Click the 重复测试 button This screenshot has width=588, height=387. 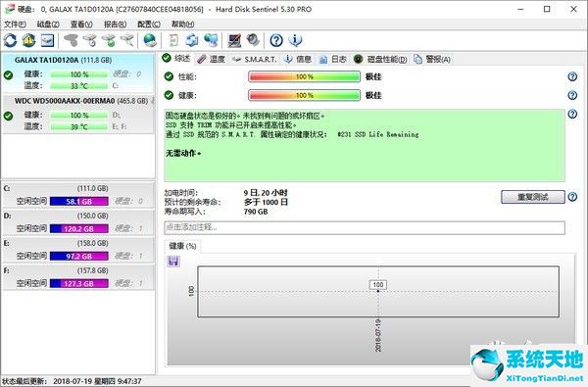tap(533, 197)
